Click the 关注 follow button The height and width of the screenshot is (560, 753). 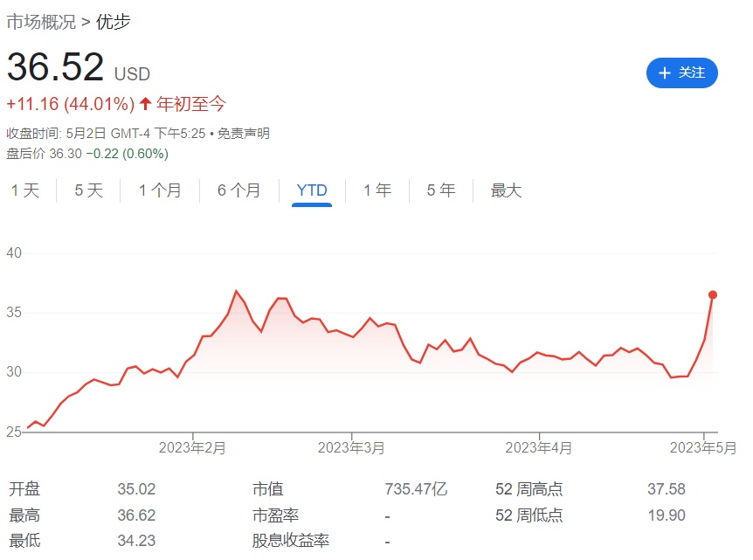[x=681, y=73]
